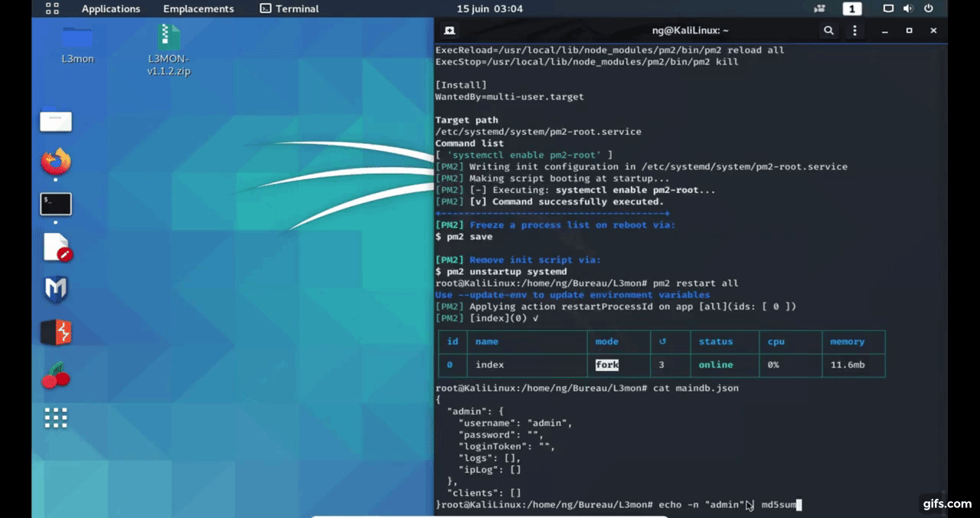The image size is (980, 518).
Task: Click the 'pm2 restart all' command text
Action: tap(696, 284)
